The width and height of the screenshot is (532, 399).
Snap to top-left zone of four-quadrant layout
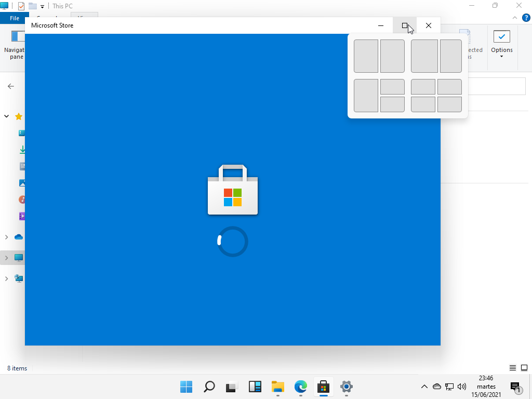point(423,87)
